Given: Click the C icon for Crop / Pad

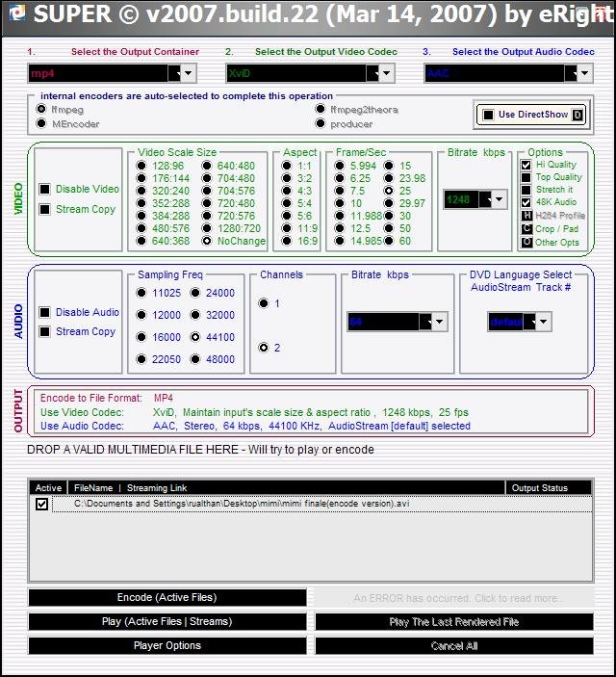Looking at the screenshot, I should (526, 229).
